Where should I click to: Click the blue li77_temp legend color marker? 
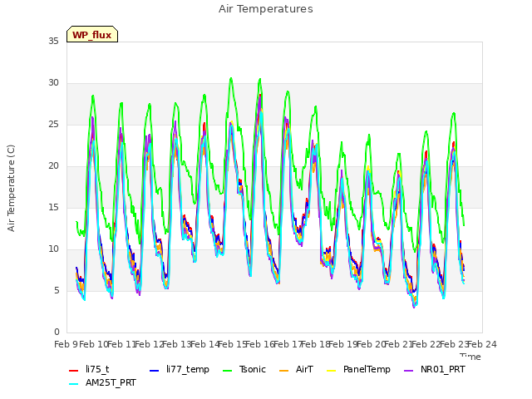click(155, 370)
